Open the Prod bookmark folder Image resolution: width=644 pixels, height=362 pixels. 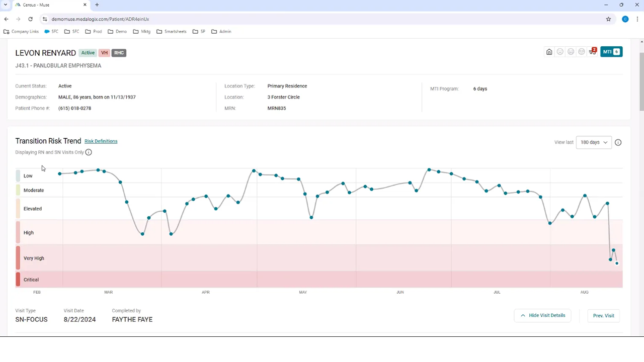click(94, 31)
